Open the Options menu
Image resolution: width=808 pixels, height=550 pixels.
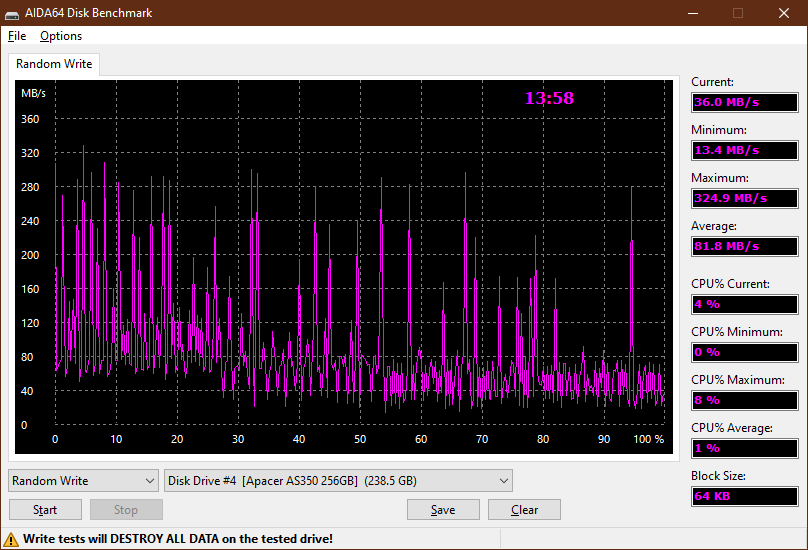pyautogui.click(x=61, y=36)
